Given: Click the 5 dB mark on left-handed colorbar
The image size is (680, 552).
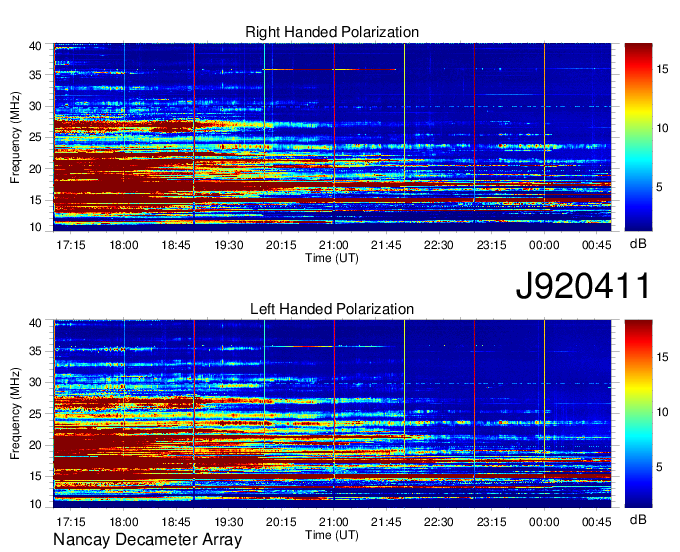Looking at the screenshot, I should 659,467.
